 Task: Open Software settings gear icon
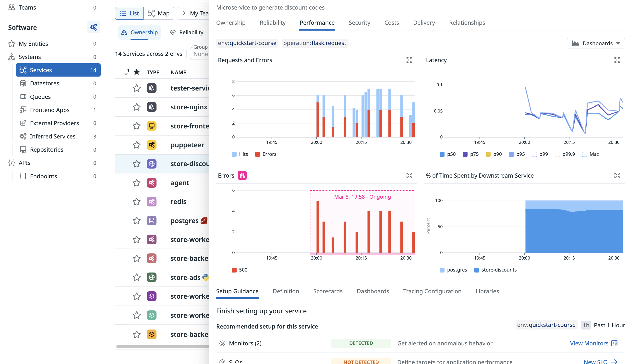pos(93,27)
